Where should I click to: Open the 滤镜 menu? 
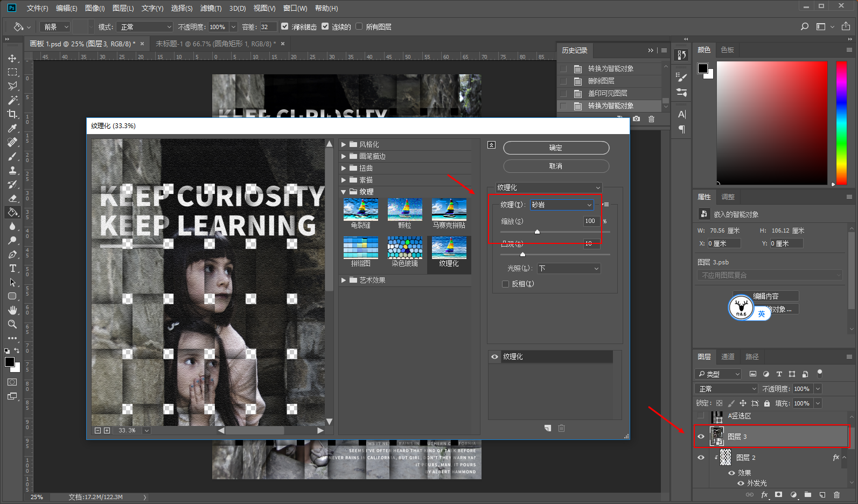(x=211, y=8)
